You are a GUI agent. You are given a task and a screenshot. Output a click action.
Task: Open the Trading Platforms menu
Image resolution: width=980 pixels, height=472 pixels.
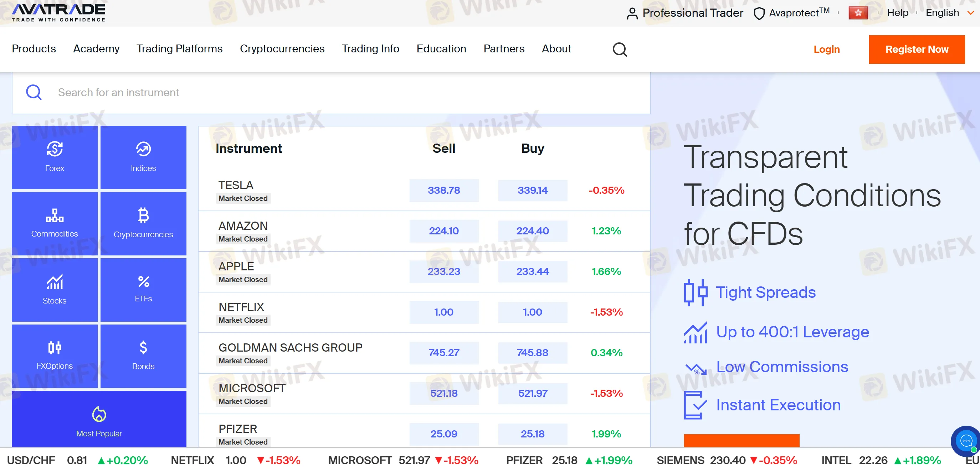click(x=179, y=49)
